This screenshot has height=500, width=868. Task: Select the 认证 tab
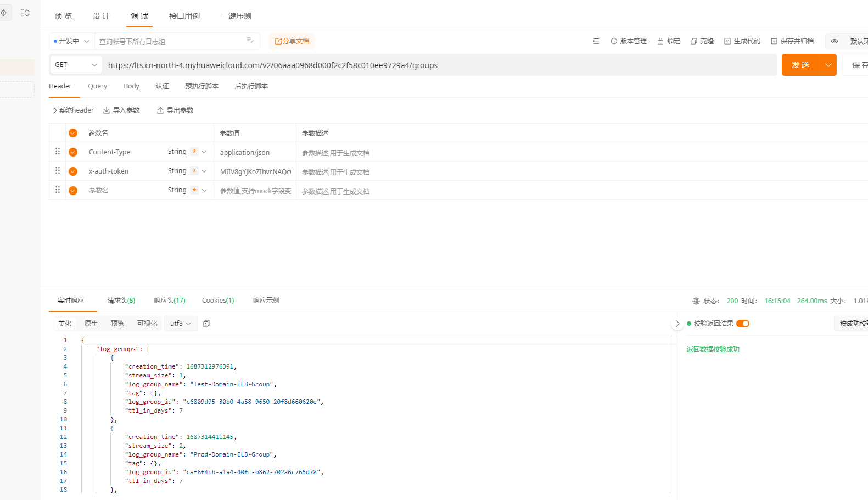pyautogui.click(x=163, y=86)
